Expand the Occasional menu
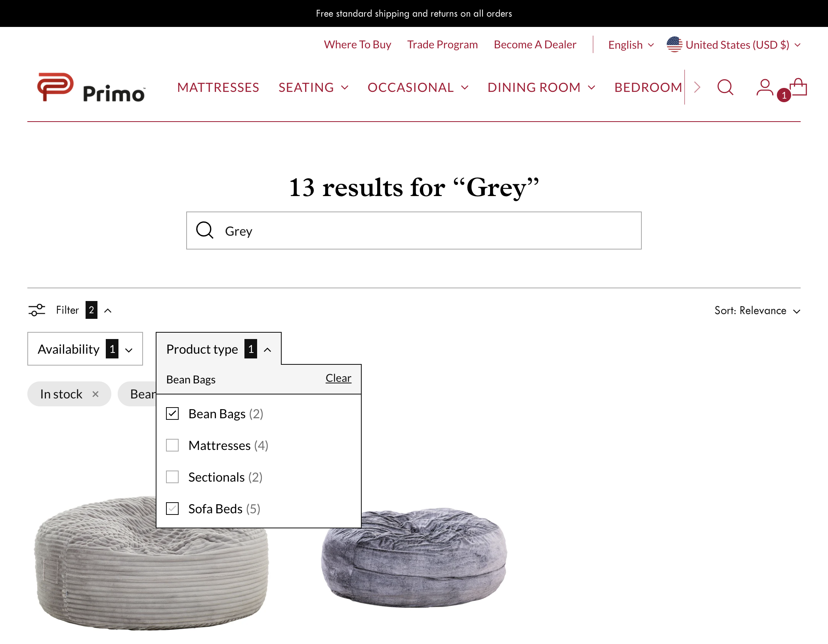This screenshot has width=828, height=644. (x=418, y=87)
